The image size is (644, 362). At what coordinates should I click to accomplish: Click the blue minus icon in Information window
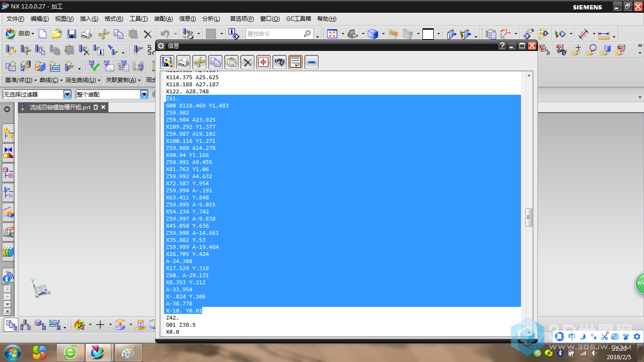click(x=311, y=62)
